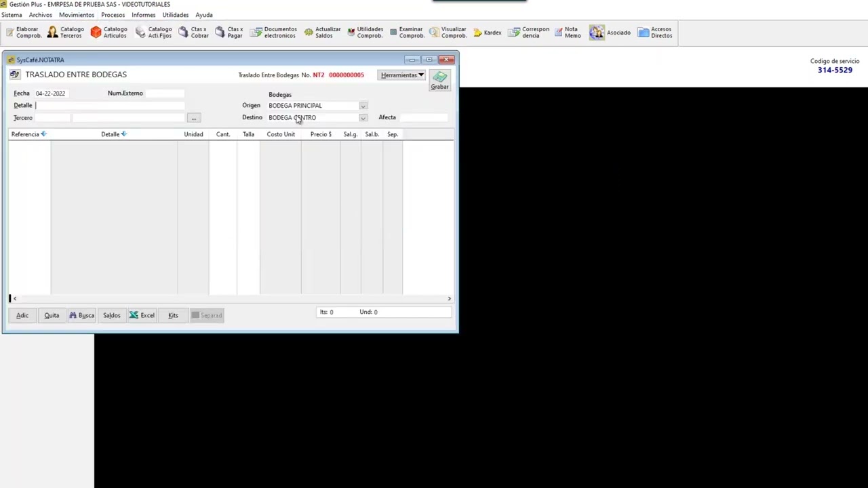Expand the Origen bodega dropdown arrow
This screenshot has height=488, width=868.
pos(363,106)
